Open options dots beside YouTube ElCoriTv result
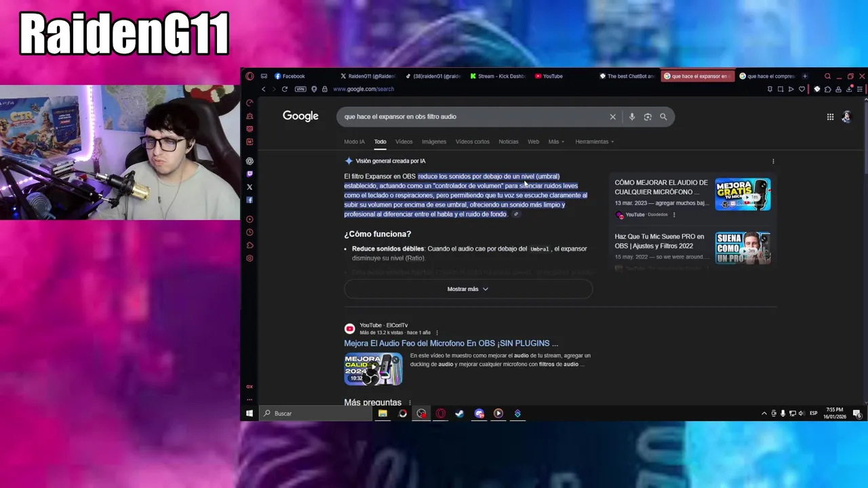Screen dimensions: 868x488 [x=437, y=333]
